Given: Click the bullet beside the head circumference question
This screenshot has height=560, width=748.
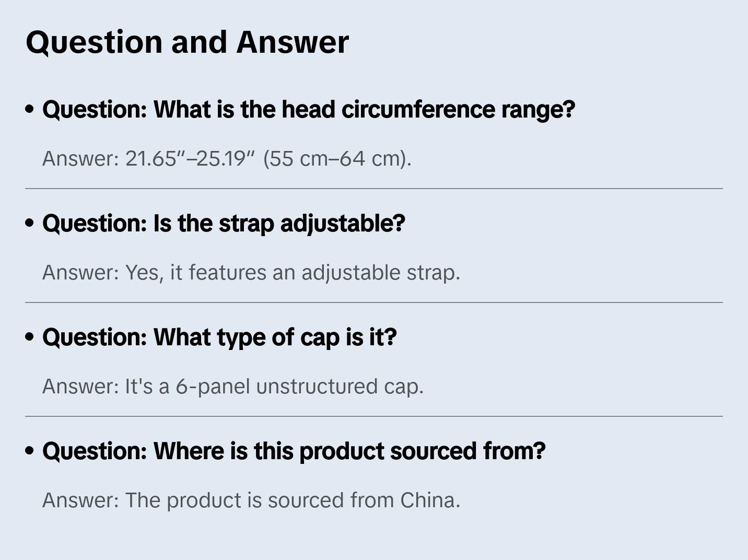Looking at the screenshot, I should point(30,109).
